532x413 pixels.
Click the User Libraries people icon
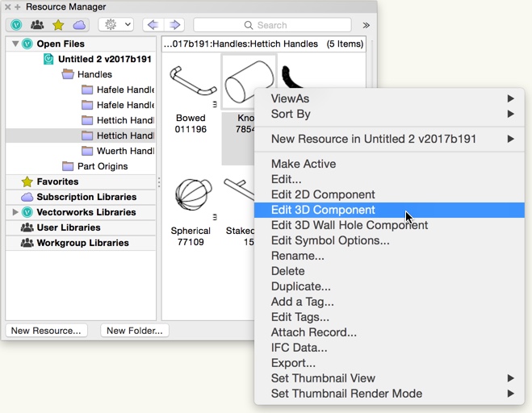(x=27, y=227)
